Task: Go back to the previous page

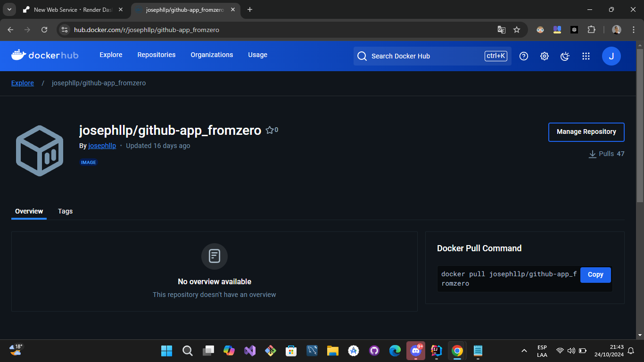Action: 10,30
